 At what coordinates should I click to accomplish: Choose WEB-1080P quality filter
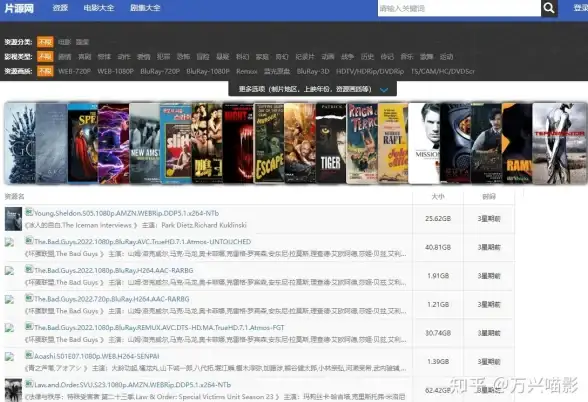[116, 71]
